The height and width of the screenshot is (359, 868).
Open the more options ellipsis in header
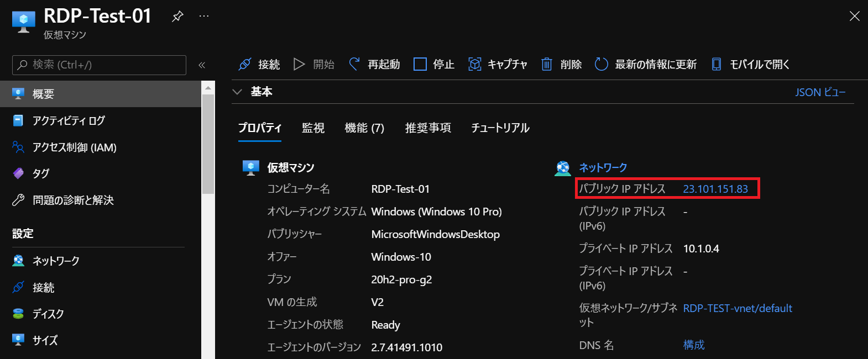click(204, 17)
